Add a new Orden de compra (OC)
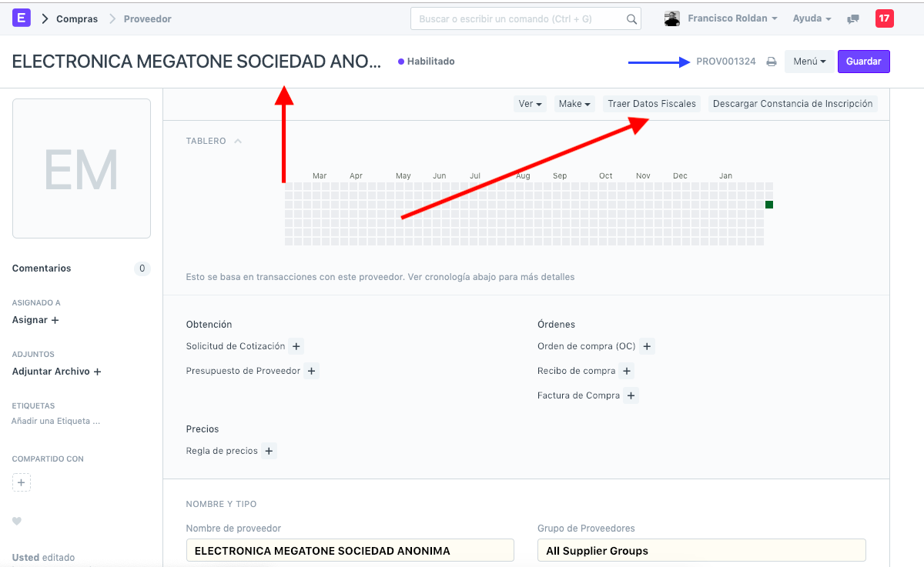 pyautogui.click(x=647, y=346)
